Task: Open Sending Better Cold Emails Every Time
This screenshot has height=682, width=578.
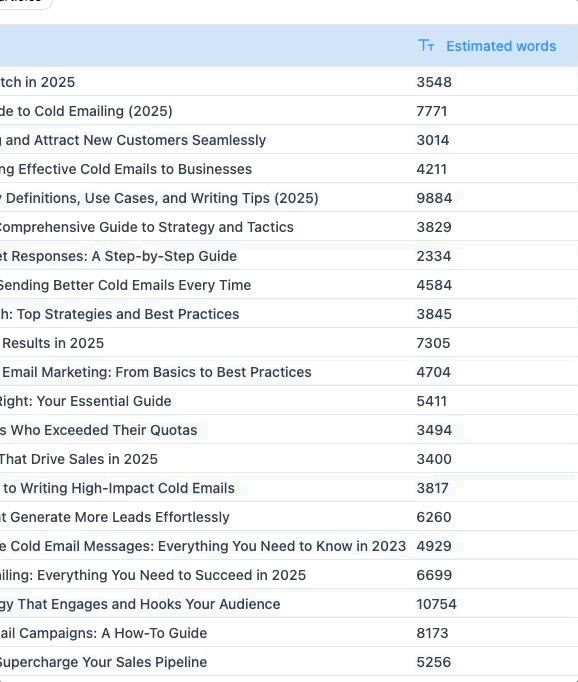Action: coord(125,285)
